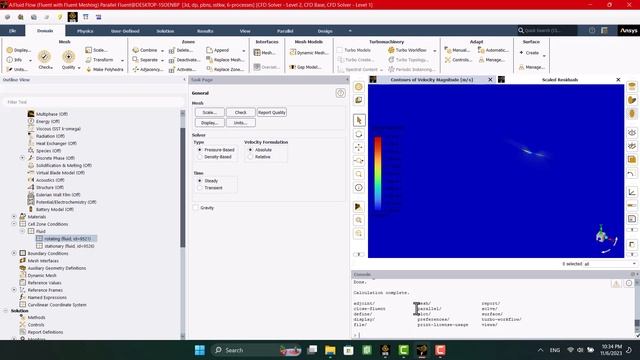
Task: Click the Display button on the Task Page
Action: tap(209, 122)
